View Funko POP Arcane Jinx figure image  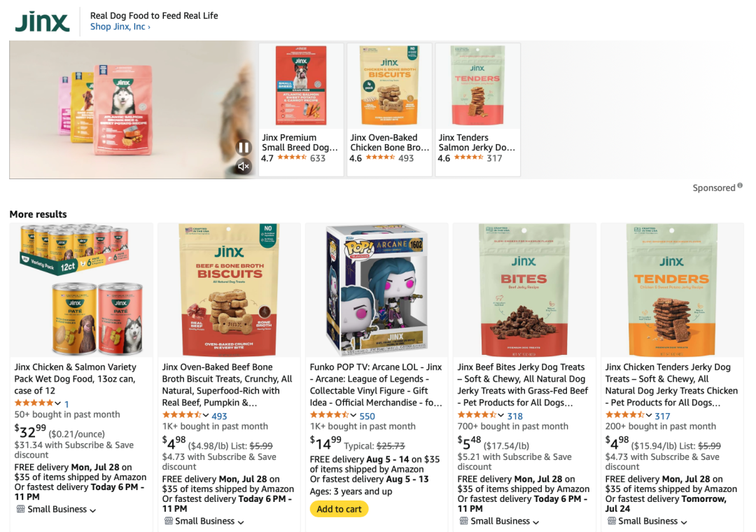(377, 290)
